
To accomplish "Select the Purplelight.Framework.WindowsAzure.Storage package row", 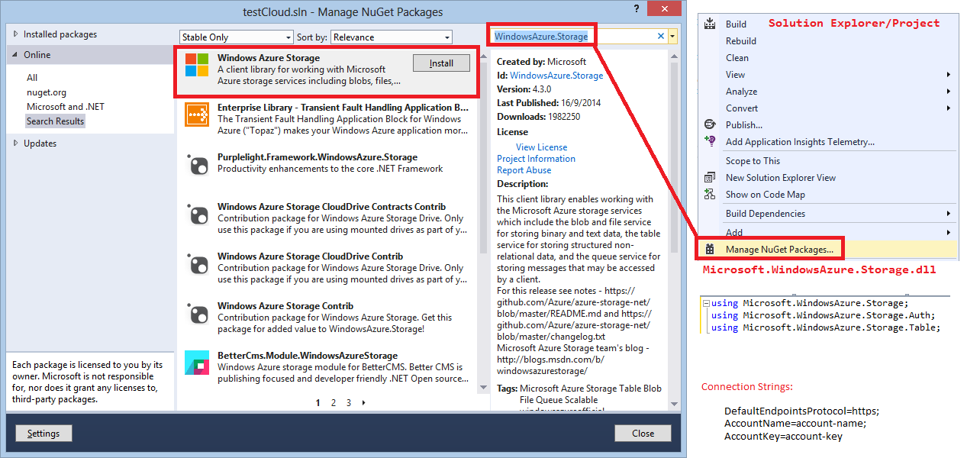I will click(329, 163).
